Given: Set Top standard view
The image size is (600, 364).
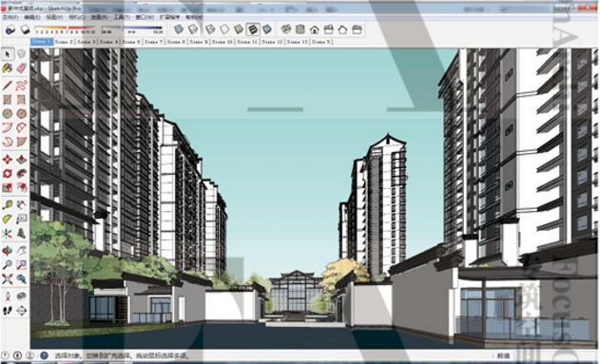Looking at the screenshot, I should tap(300, 29).
